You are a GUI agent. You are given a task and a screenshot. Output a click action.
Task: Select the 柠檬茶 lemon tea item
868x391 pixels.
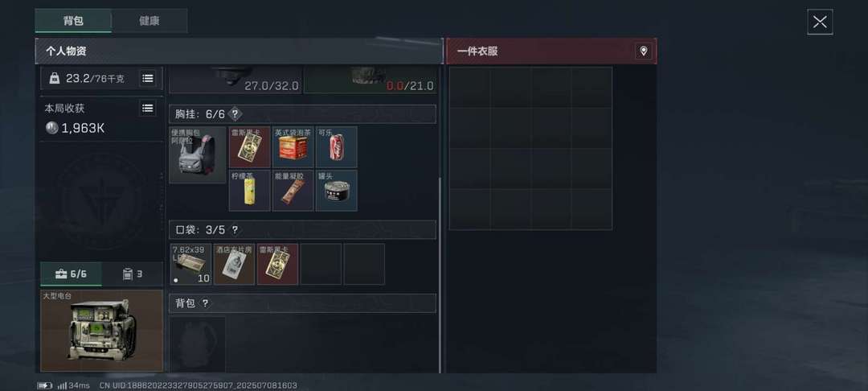pyautogui.click(x=250, y=191)
